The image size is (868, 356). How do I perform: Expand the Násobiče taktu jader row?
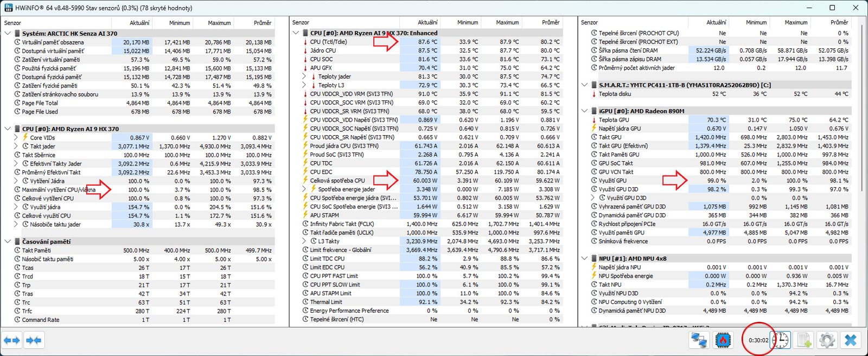(16, 225)
